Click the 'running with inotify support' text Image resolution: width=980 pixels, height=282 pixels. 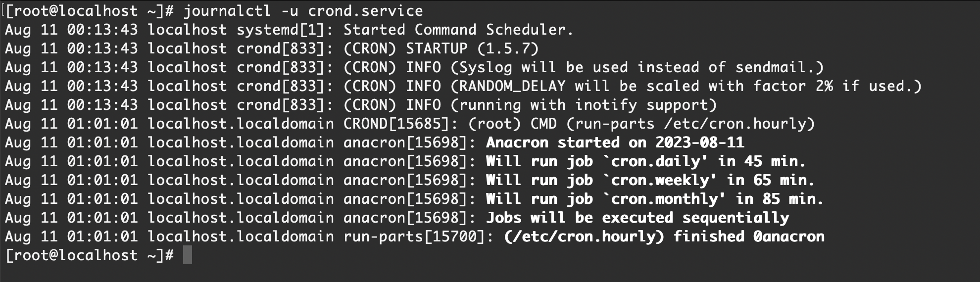584,105
